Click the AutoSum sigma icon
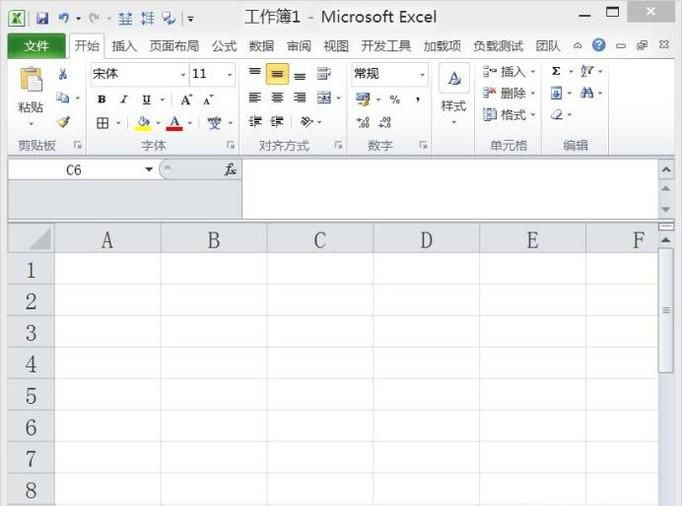 point(556,72)
